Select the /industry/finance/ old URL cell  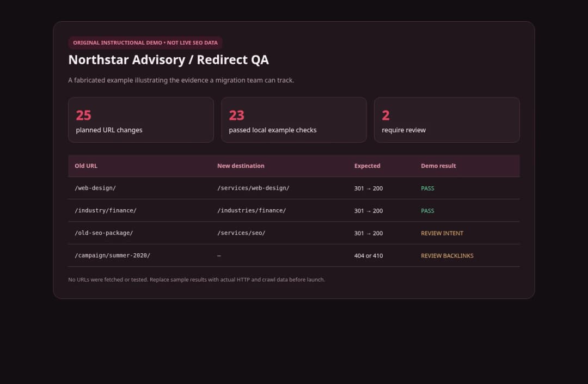106,210
